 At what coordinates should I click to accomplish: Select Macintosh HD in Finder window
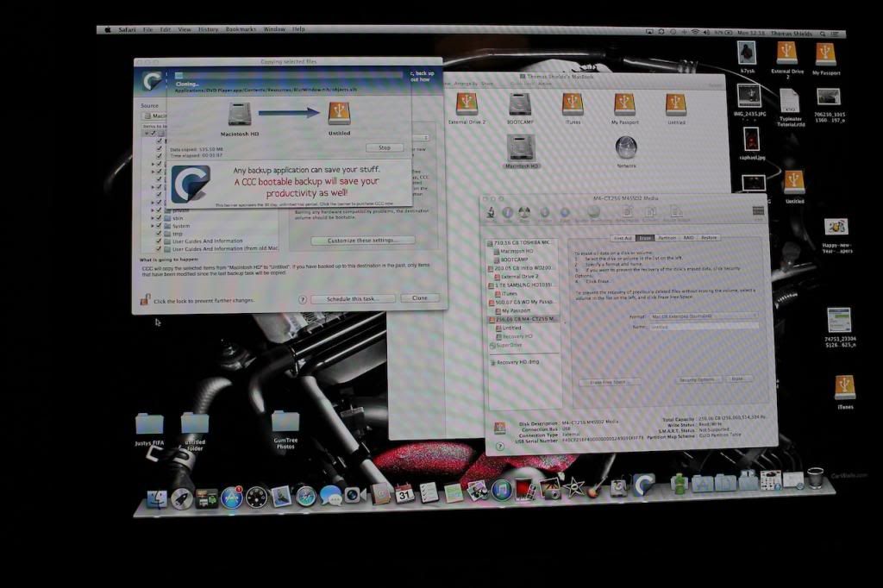click(522, 152)
